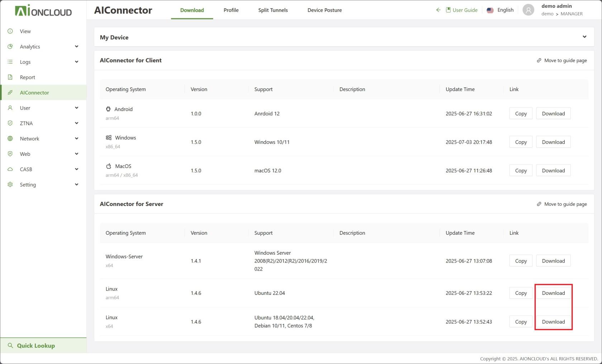
Task: Click the Analytics pie chart icon
Action: (10, 47)
